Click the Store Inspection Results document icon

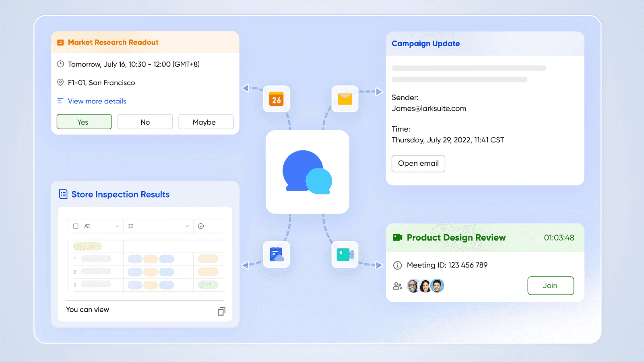pos(63,194)
